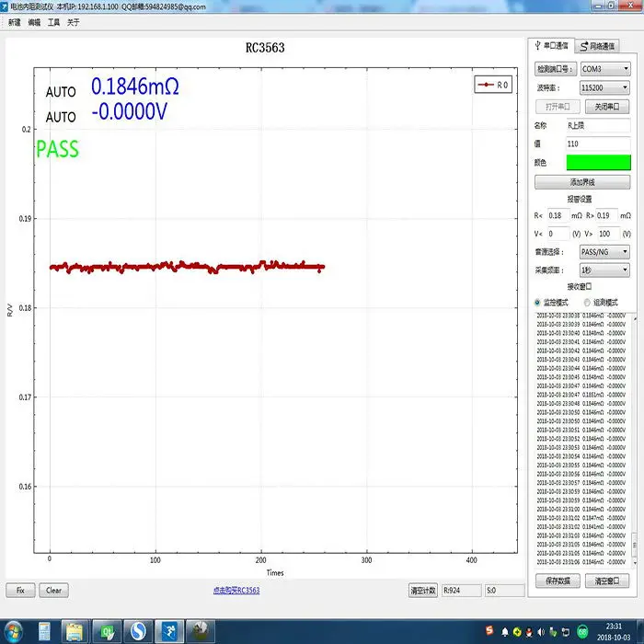Screen dimensions: 644x644
Task: Click the V< field with 0
Action: tap(558, 234)
